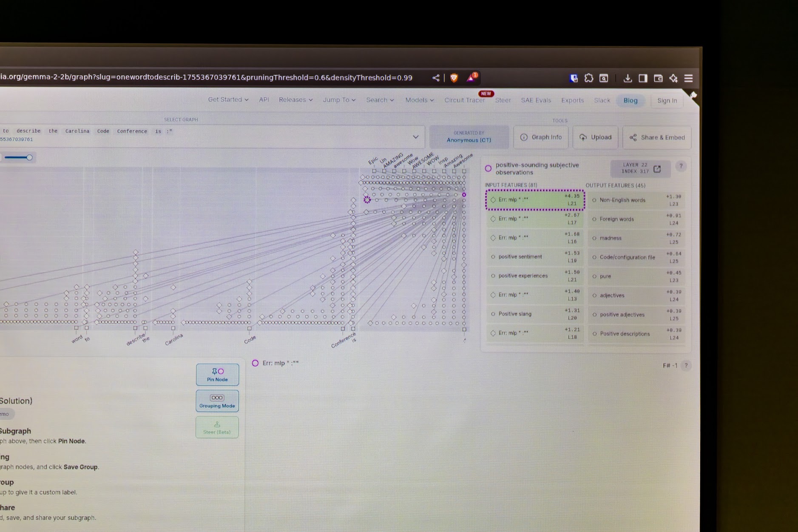Image resolution: width=798 pixels, height=532 pixels.
Task: Click the Upload button
Action: pos(596,137)
